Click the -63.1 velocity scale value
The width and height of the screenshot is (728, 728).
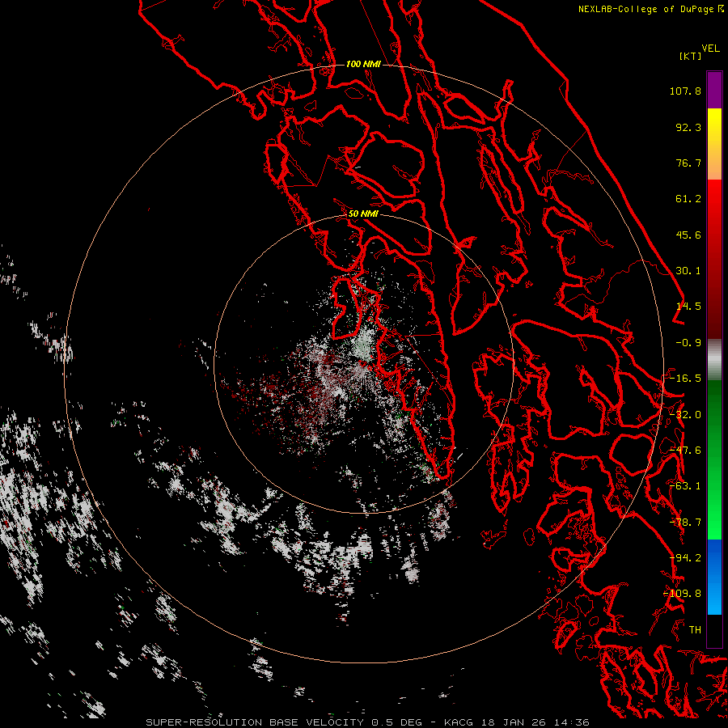[x=685, y=486]
